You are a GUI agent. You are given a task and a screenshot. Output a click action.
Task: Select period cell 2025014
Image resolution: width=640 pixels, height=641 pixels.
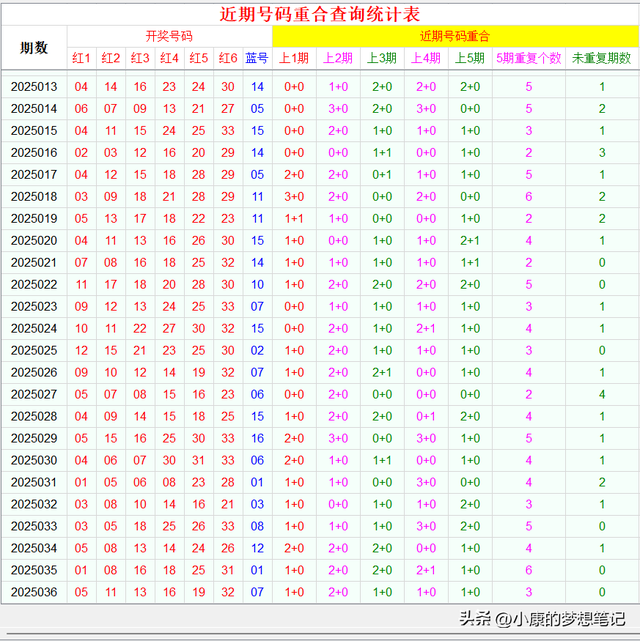click(x=34, y=109)
